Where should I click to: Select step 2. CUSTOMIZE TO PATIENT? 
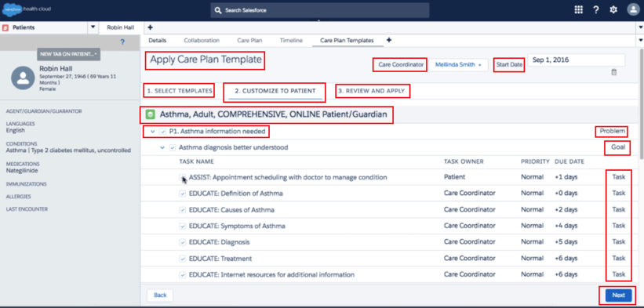275,91
